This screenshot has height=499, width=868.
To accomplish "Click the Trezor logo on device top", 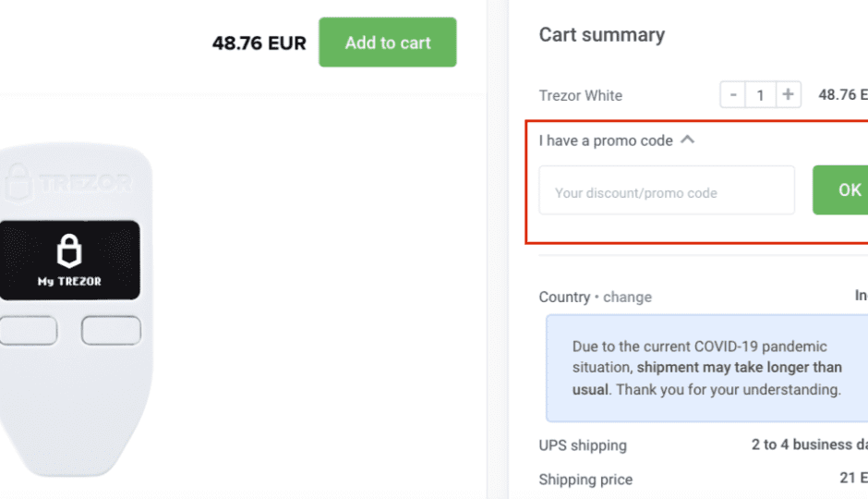I will pyautogui.click(x=68, y=182).
